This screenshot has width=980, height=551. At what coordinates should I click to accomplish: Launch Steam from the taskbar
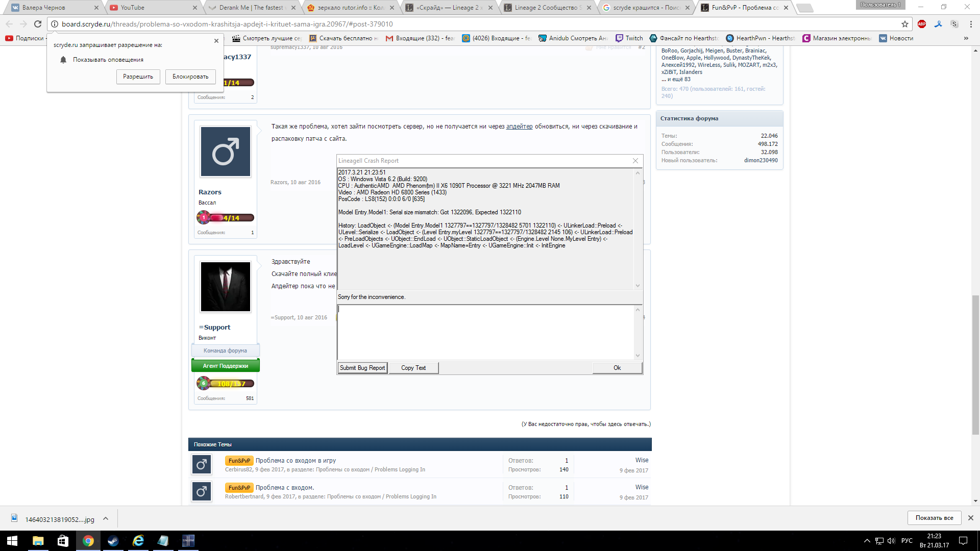[113, 541]
